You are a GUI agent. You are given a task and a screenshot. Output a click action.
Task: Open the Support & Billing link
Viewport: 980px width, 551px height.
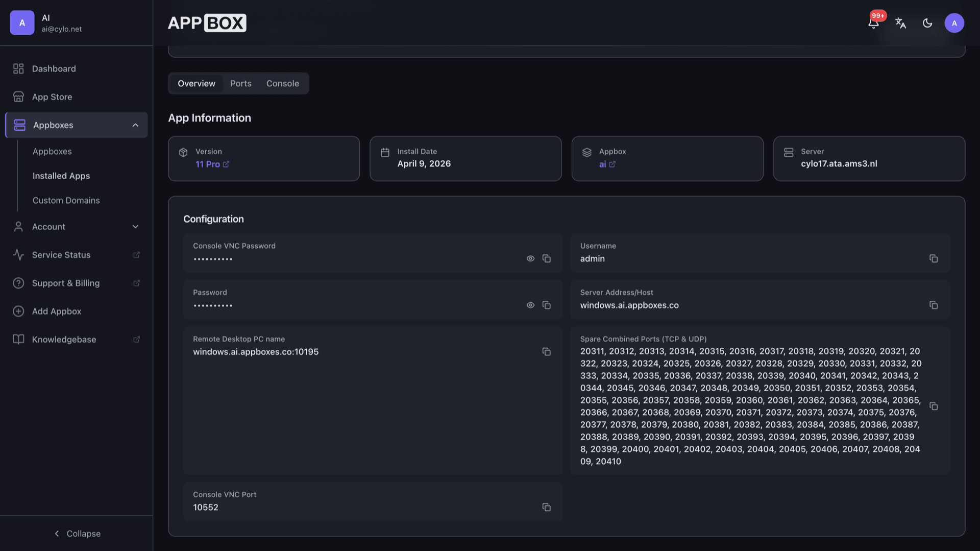[x=76, y=283]
